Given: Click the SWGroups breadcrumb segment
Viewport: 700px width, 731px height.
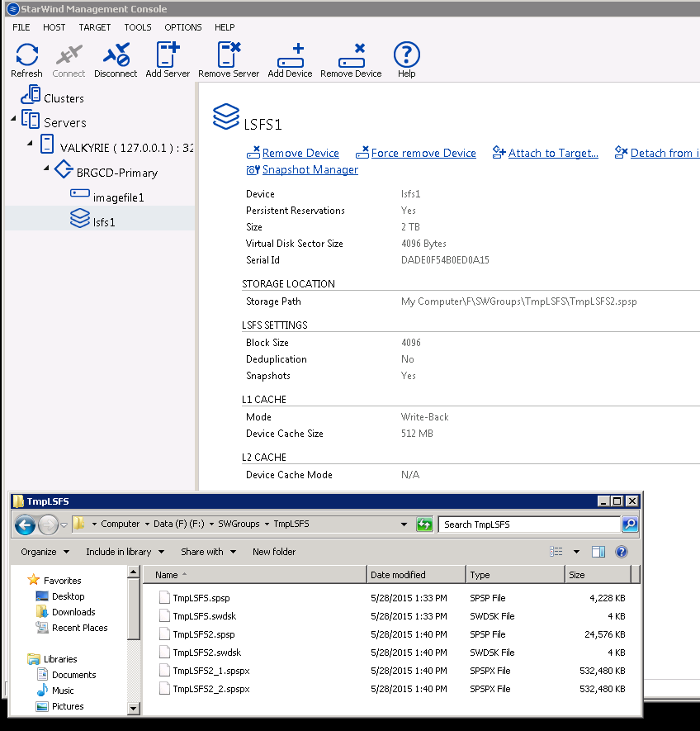Looking at the screenshot, I should coord(239,524).
